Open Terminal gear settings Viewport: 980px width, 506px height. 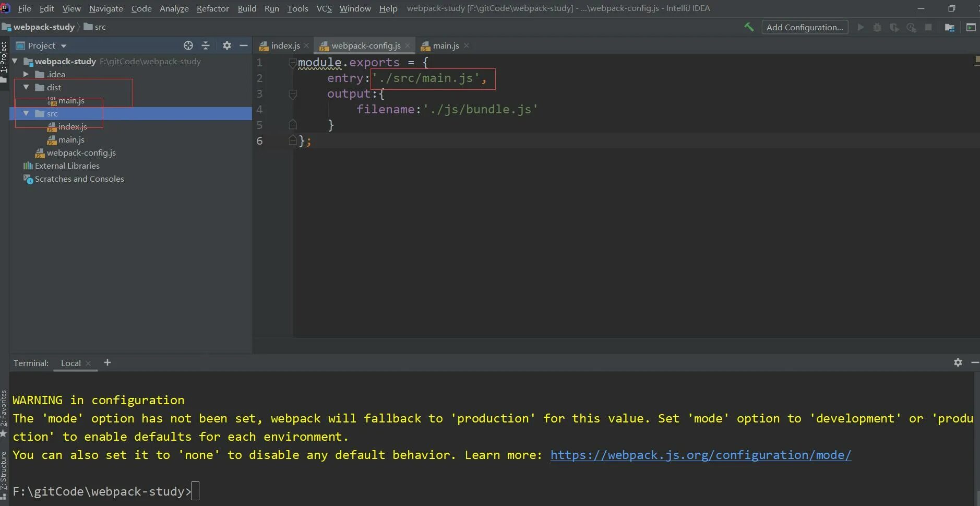click(958, 362)
